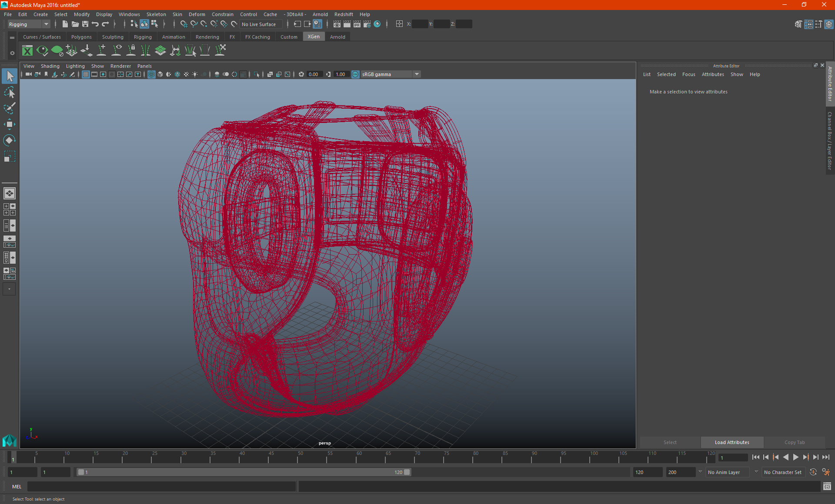The width and height of the screenshot is (835, 504).
Task: Switch to the Arnold shelf tab
Action: click(337, 37)
